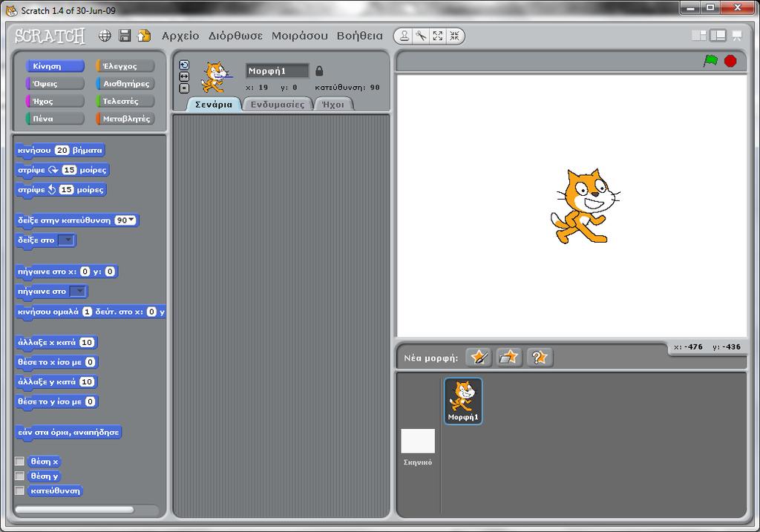Select the Ήχος block category

point(55,101)
